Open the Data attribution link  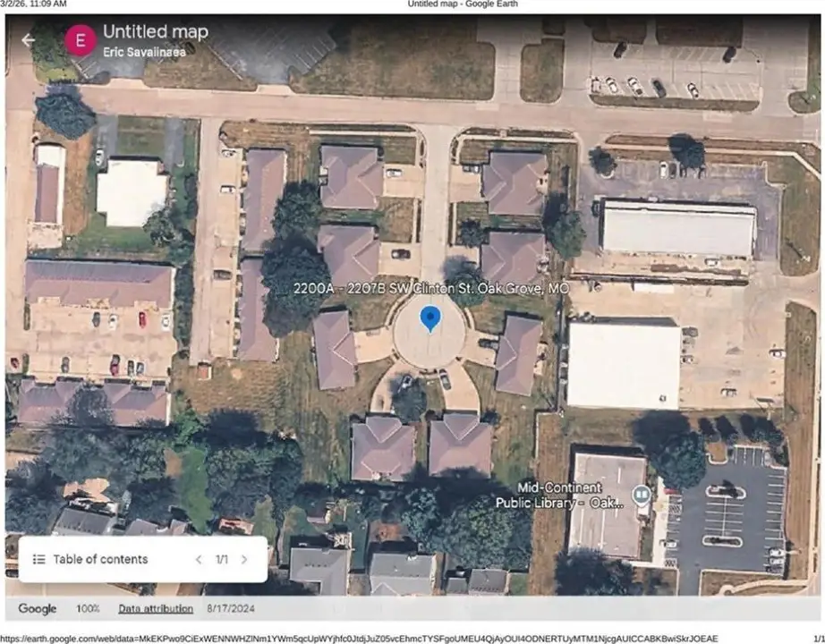(156, 609)
